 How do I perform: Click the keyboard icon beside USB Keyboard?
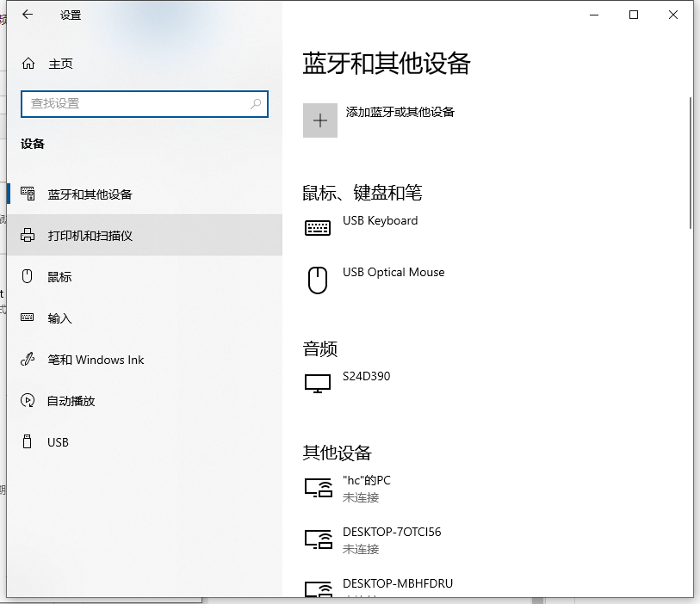(x=317, y=226)
